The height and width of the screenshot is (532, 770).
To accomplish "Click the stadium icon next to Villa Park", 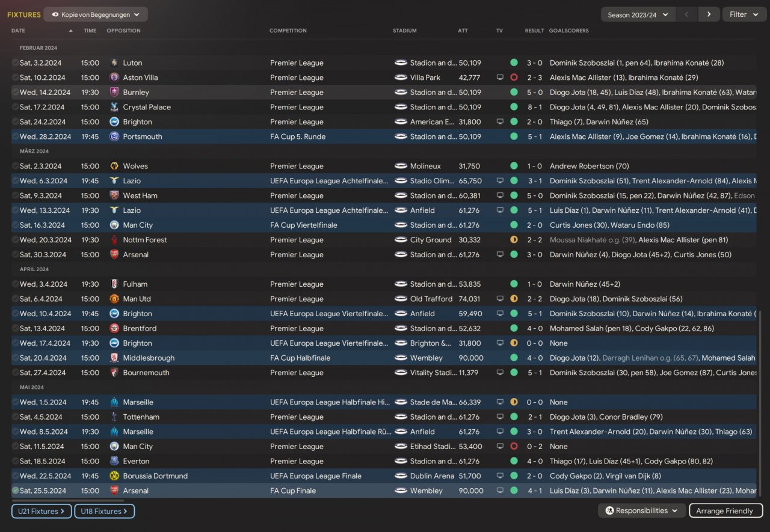I will pyautogui.click(x=401, y=78).
